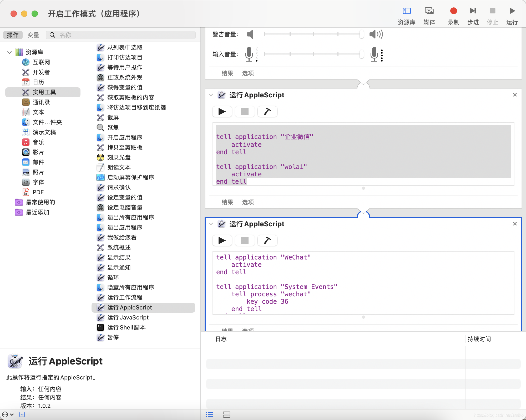This screenshot has height=420, width=526.
Task: Toggle the description pane checkbox icon
Action: [x=22, y=414]
